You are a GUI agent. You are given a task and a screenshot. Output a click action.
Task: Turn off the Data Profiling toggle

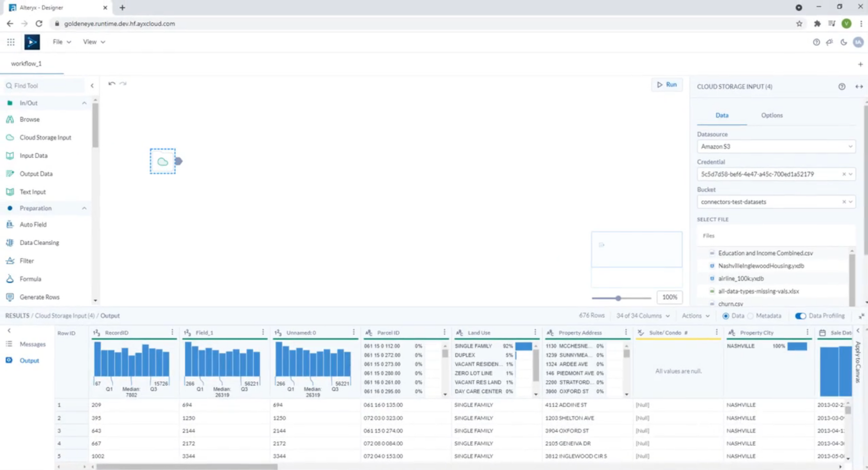point(800,316)
